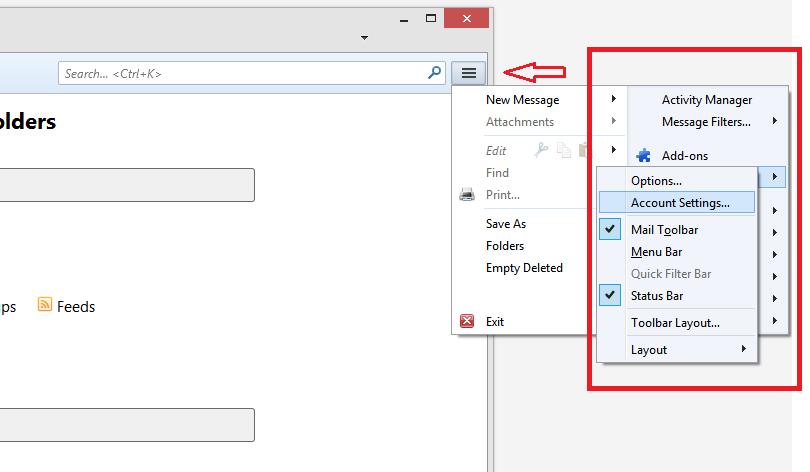Screen dimensions: 810x472
Task: Open the Feeds link
Action: (76, 307)
